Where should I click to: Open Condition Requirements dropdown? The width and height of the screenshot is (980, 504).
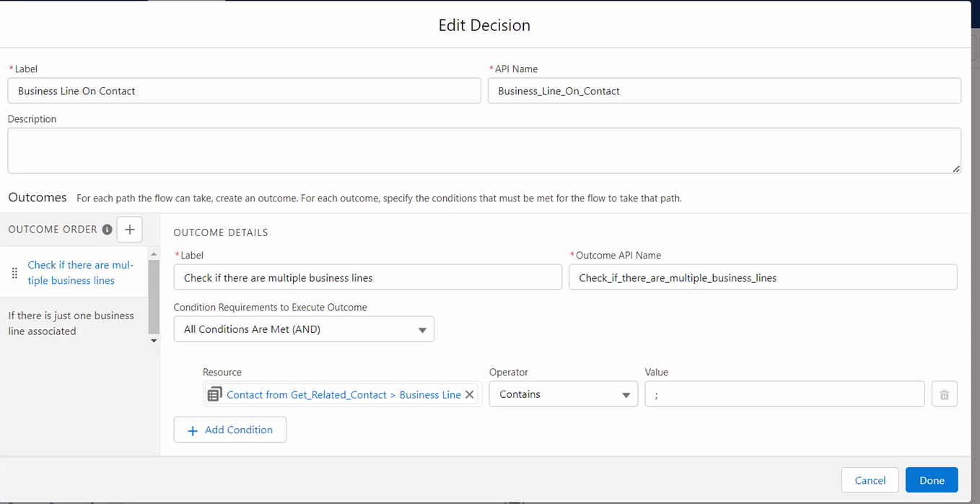point(304,329)
